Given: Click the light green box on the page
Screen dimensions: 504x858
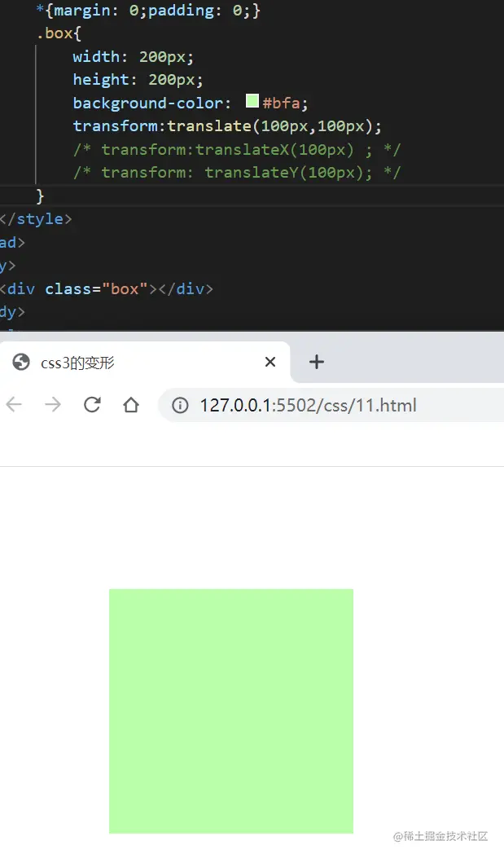Looking at the screenshot, I should point(231,711).
